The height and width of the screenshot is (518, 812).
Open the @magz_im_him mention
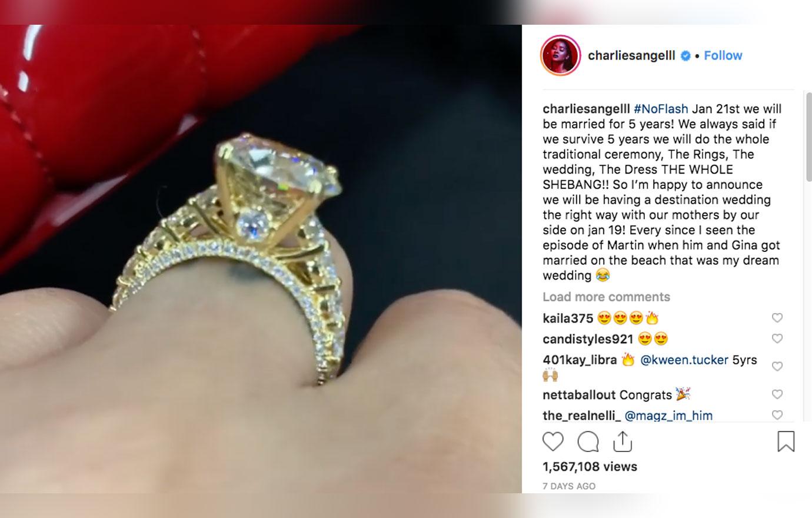(668, 416)
